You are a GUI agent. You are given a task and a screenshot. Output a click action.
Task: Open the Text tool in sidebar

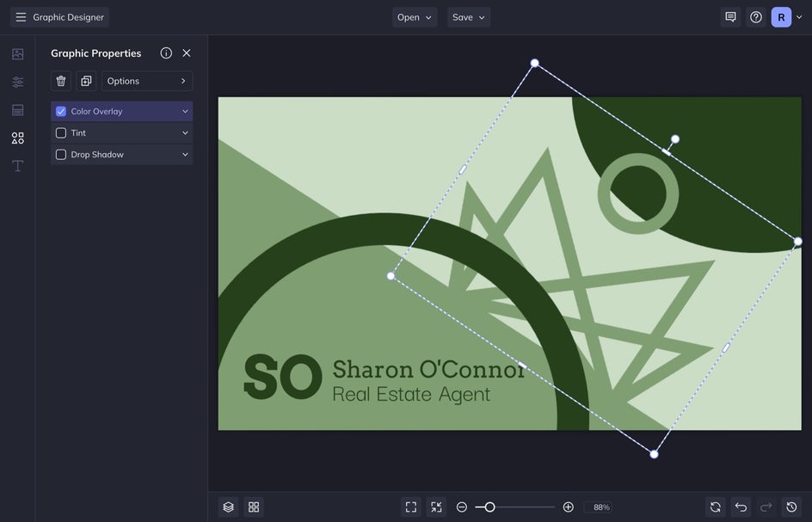pyautogui.click(x=17, y=166)
